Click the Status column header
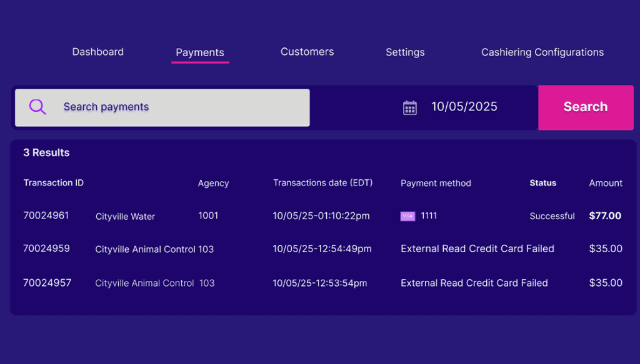 pyautogui.click(x=542, y=183)
